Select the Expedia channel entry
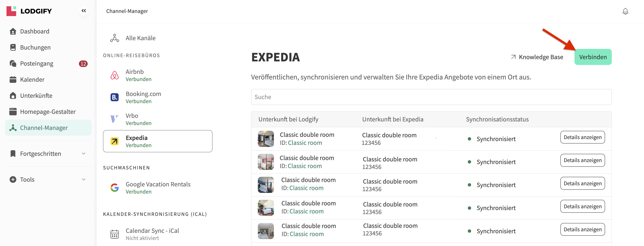This screenshot has width=644, height=246. click(x=157, y=141)
